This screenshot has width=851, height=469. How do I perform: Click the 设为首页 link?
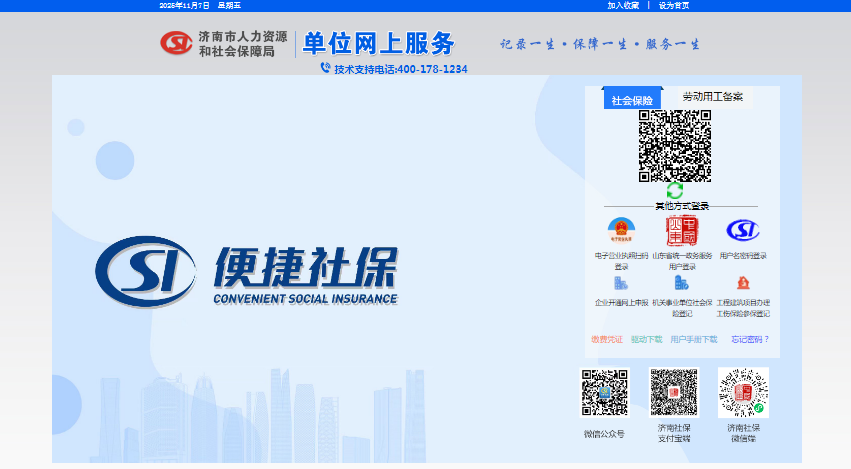673,5
